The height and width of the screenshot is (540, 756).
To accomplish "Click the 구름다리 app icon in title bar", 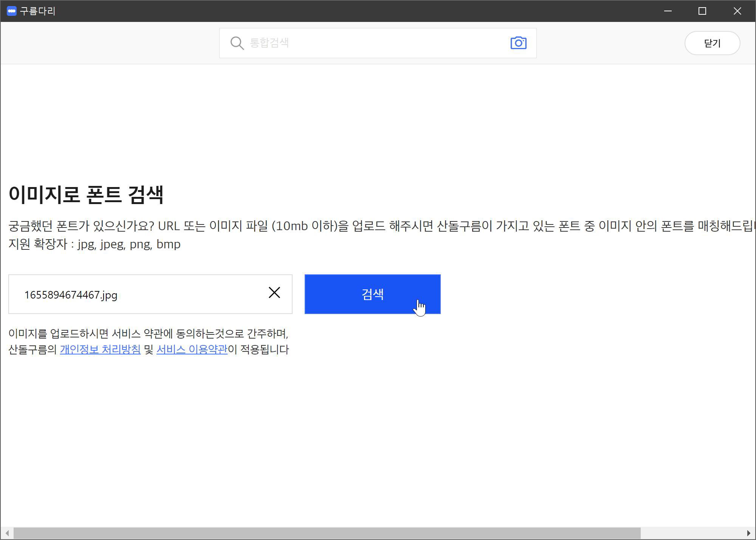I will [11, 11].
